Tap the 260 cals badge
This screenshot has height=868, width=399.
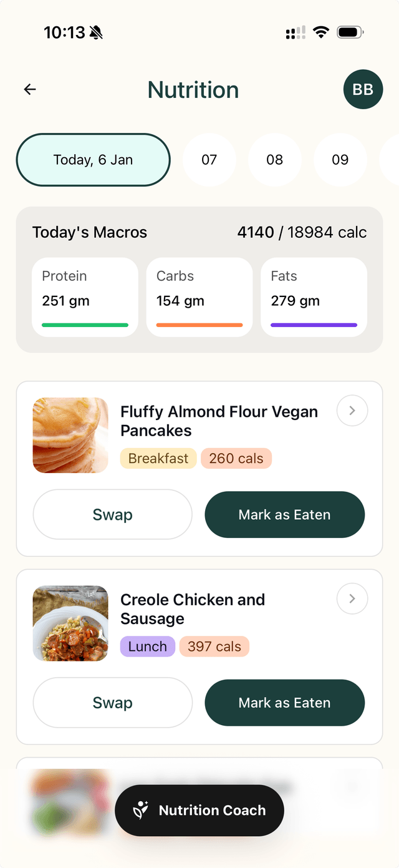[236, 458]
